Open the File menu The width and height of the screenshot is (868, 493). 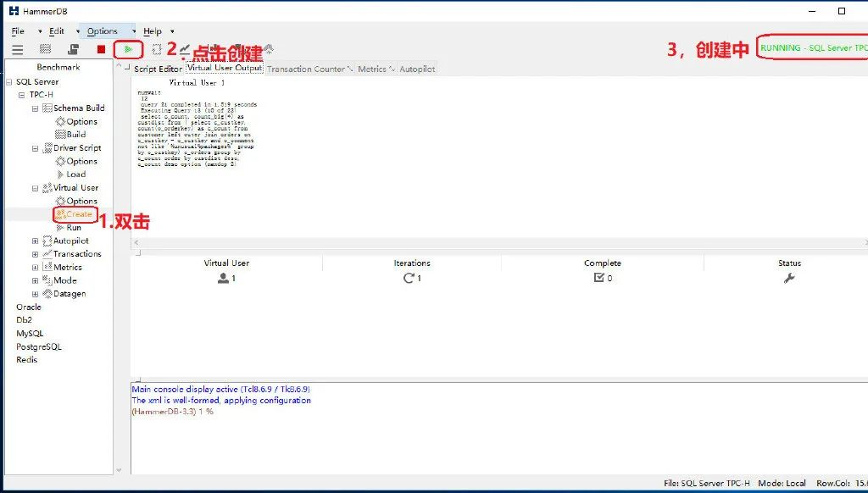pyautogui.click(x=18, y=31)
